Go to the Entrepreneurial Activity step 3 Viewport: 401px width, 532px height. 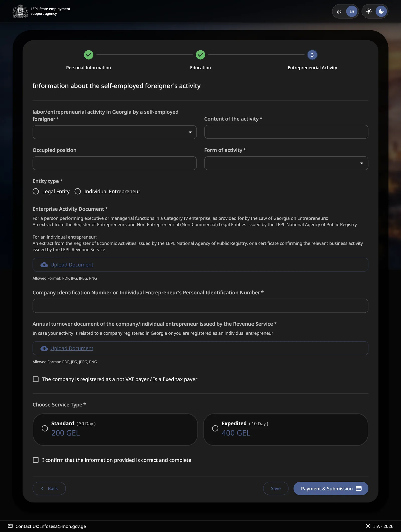312,55
